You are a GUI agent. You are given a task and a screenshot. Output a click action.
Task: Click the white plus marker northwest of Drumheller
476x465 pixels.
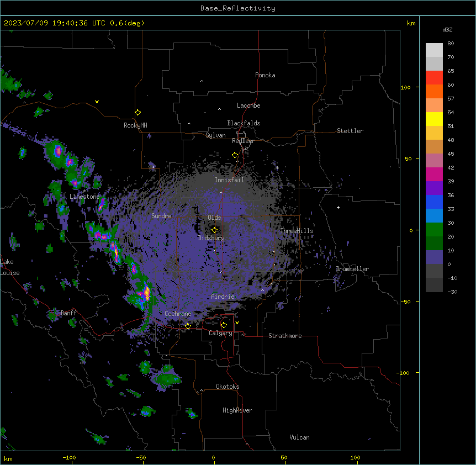[338, 207]
